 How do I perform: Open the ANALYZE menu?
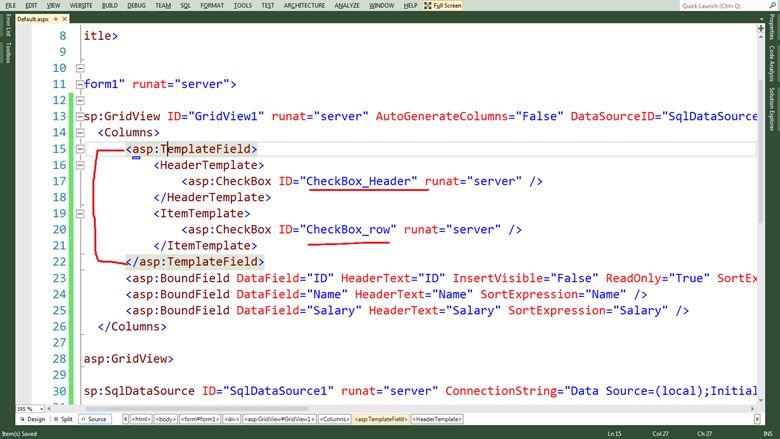pyautogui.click(x=347, y=5)
